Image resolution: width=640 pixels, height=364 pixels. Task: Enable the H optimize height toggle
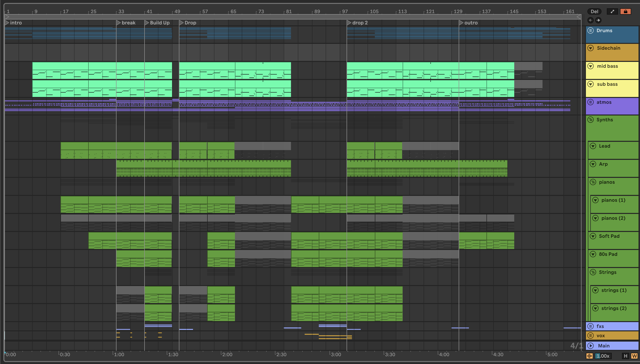coord(626,356)
